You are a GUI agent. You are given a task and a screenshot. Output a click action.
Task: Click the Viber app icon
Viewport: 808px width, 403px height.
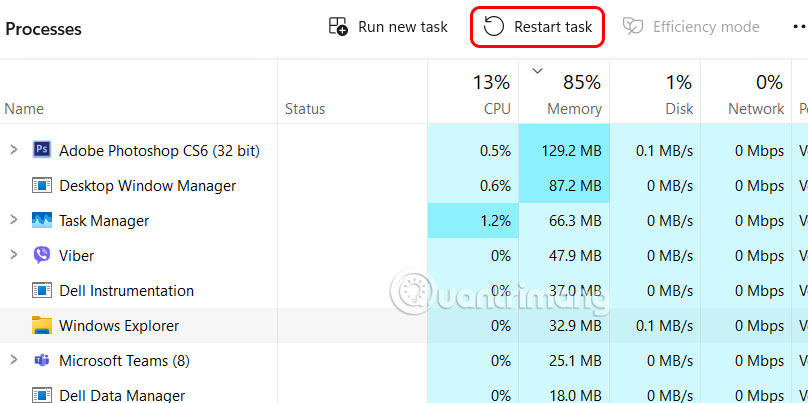click(42, 256)
